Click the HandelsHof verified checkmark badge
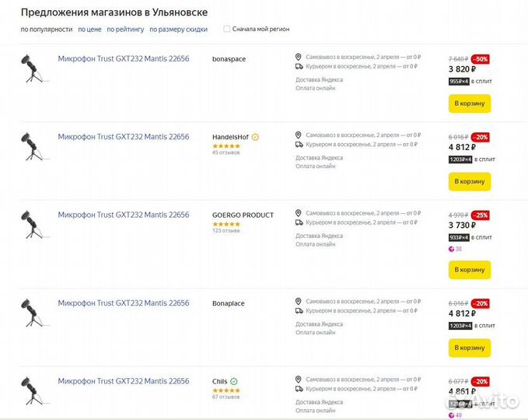Screen dimensions: 528x420 tap(255, 137)
